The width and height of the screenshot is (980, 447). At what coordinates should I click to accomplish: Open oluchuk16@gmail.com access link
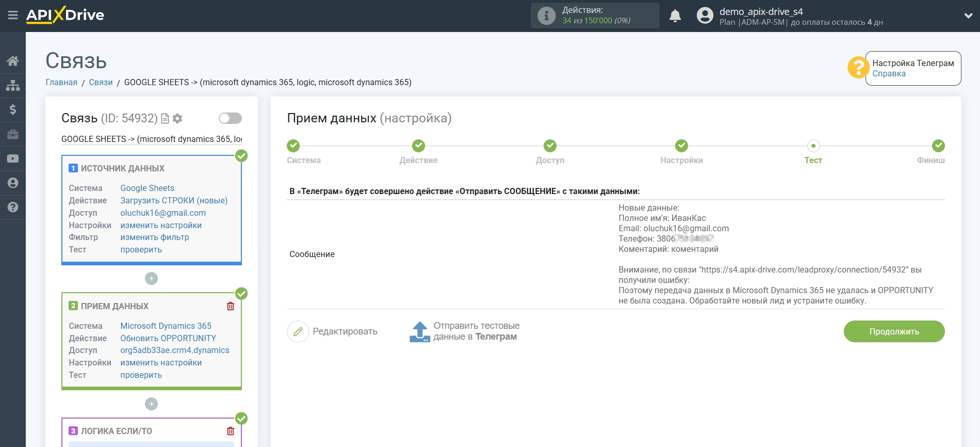163,213
